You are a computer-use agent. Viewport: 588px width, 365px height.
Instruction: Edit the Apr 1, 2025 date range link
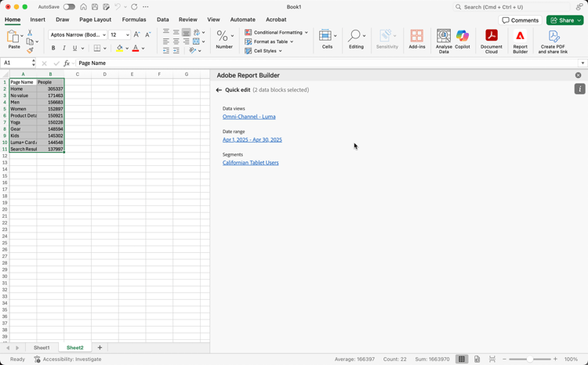coord(252,139)
